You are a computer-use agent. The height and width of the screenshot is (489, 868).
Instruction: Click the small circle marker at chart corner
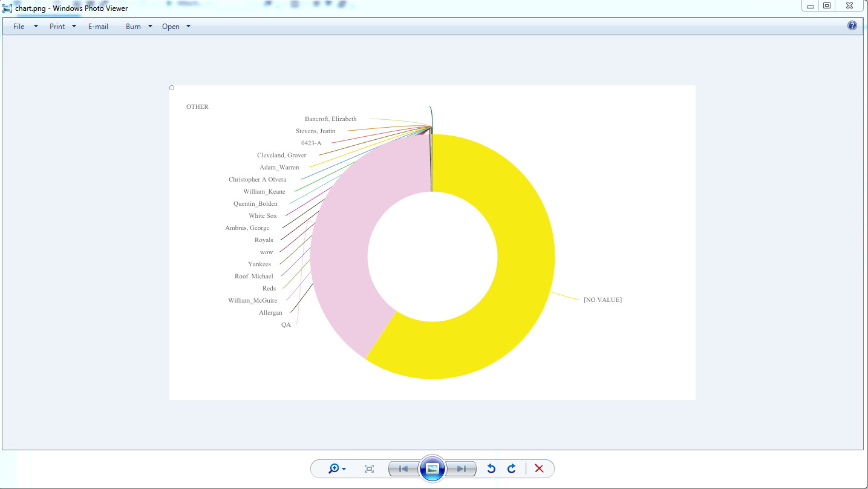172,88
